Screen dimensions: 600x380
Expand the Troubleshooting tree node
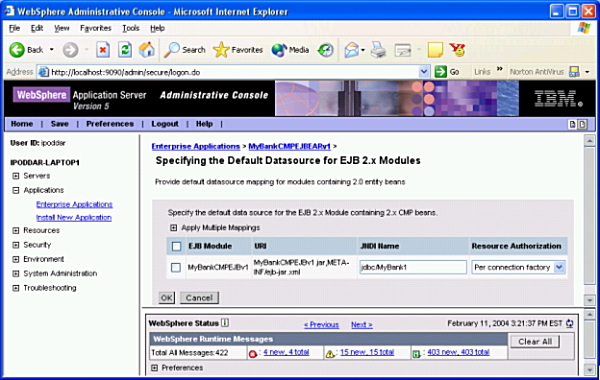pos(16,288)
